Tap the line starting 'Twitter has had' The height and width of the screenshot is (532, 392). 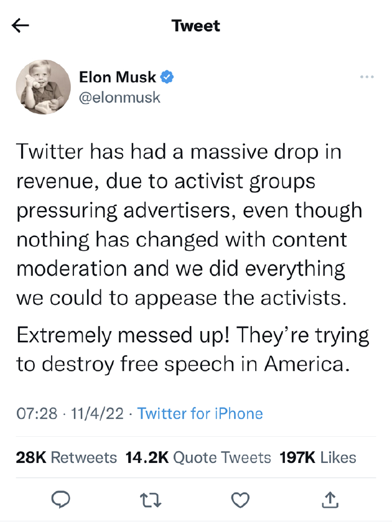point(179,152)
